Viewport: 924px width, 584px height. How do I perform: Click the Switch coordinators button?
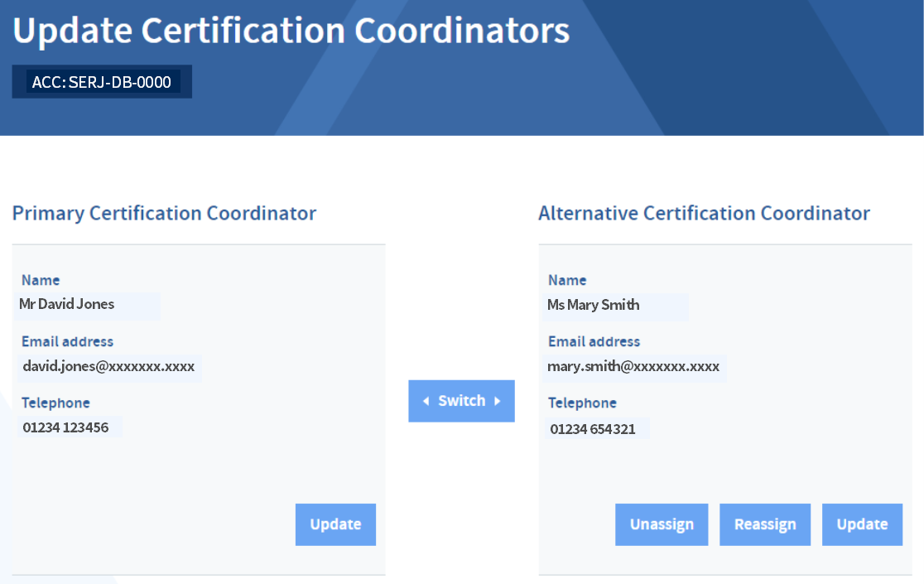tap(461, 401)
